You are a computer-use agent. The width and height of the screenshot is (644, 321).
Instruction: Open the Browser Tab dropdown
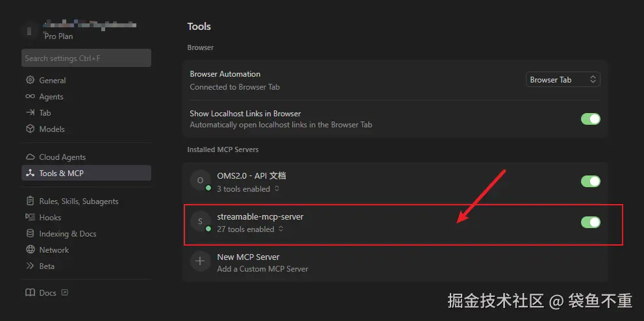click(x=562, y=80)
